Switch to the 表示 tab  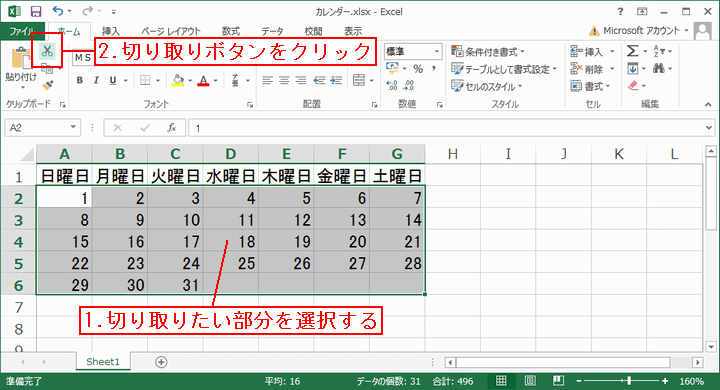[353, 31]
